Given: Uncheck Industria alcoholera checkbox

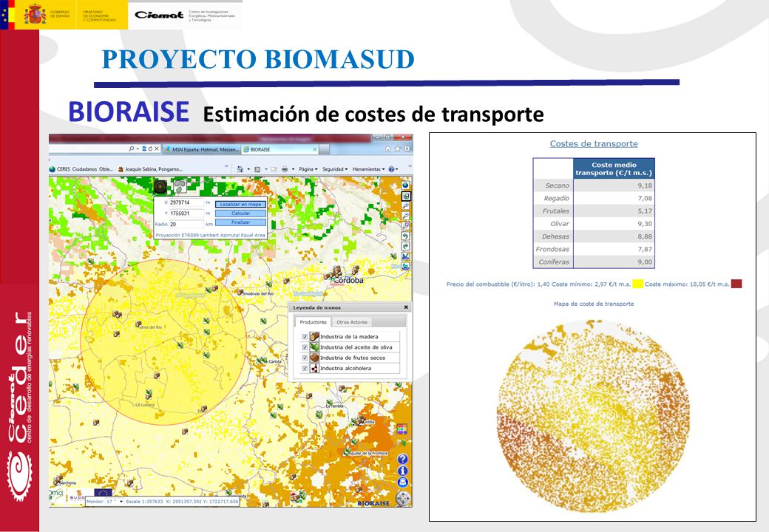Looking at the screenshot, I should pyautogui.click(x=305, y=369).
